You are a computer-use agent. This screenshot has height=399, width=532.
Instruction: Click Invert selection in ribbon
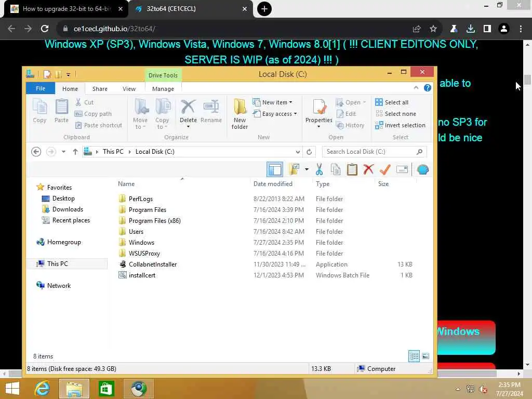(401, 125)
